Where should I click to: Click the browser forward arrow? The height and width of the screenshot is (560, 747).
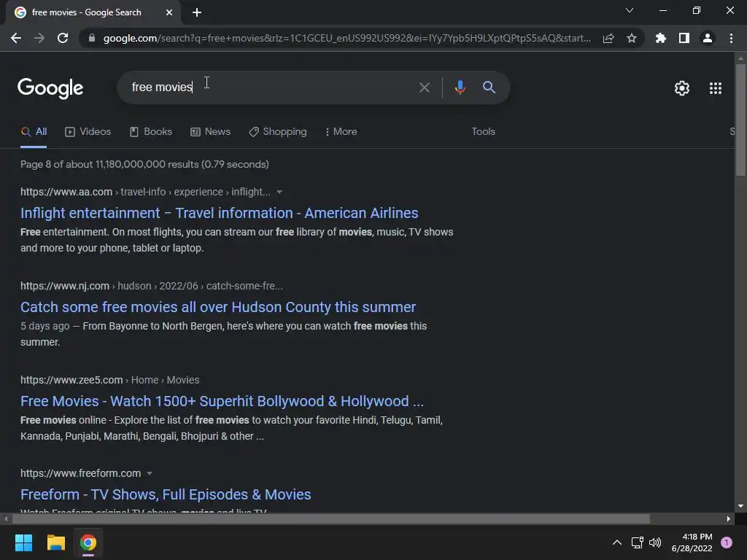pyautogui.click(x=39, y=38)
